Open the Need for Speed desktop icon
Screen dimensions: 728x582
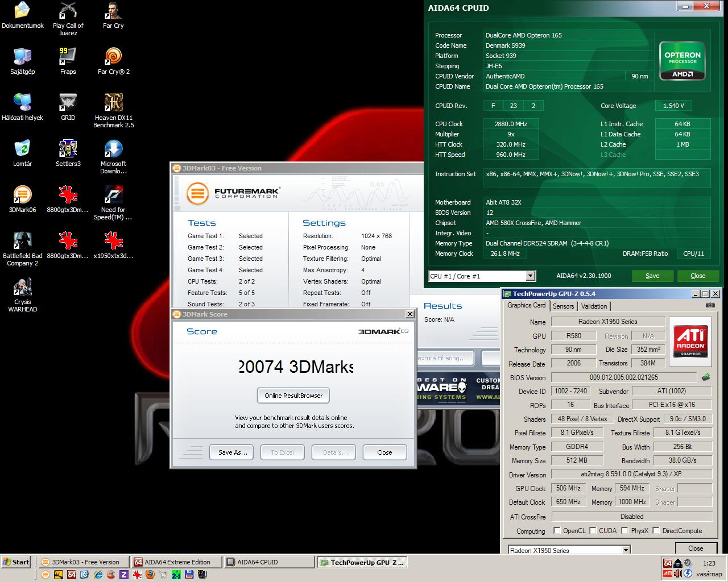point(113,203)
